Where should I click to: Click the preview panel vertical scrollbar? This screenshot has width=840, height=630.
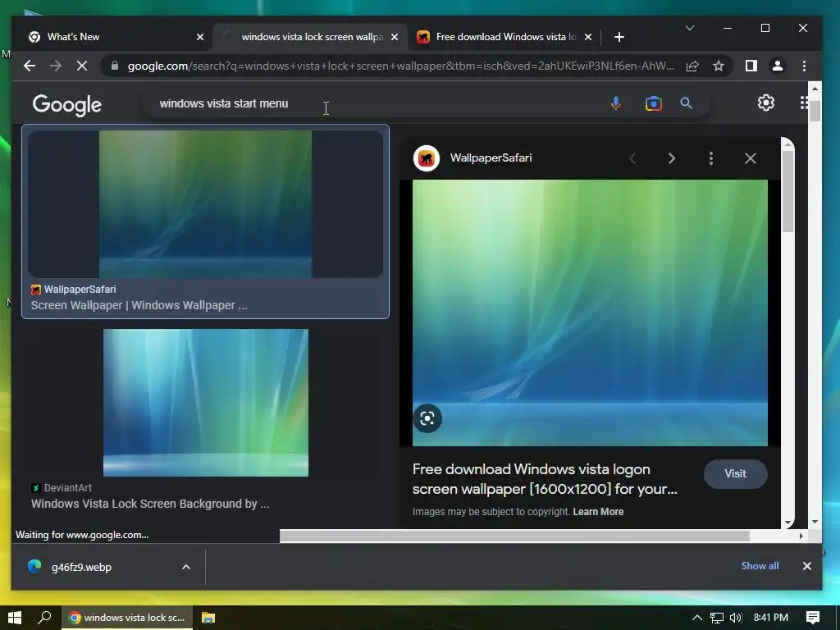(787, 191)
